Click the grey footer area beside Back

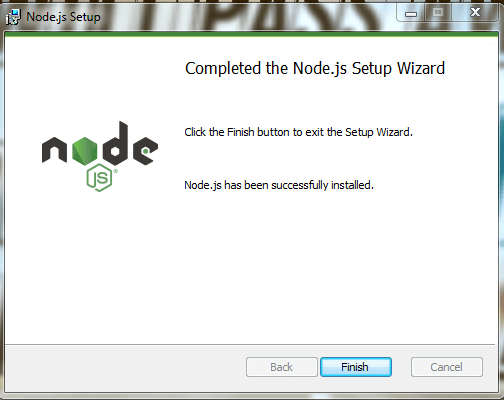coord(125,367)
